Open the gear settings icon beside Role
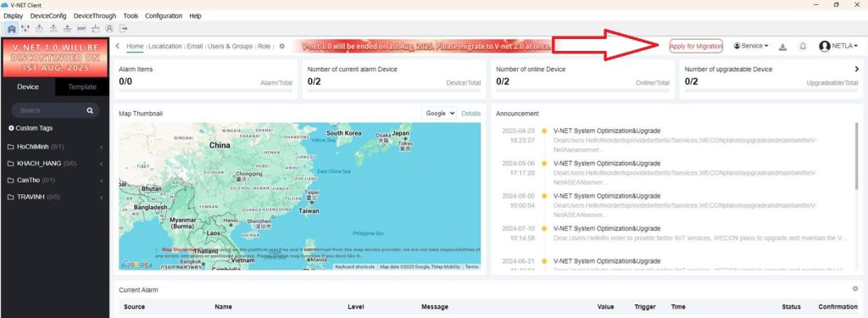This screenshot has height=318, width=868. tap(281, 47)
